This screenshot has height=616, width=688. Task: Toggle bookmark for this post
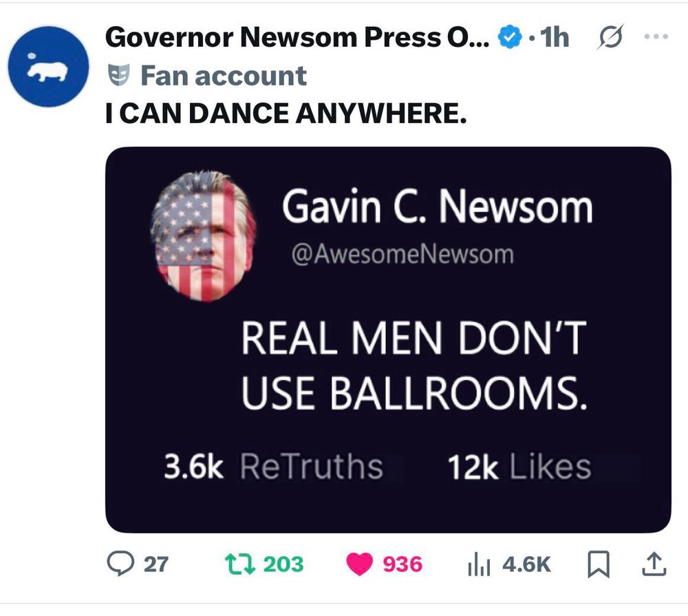click(x=599, y=564)
